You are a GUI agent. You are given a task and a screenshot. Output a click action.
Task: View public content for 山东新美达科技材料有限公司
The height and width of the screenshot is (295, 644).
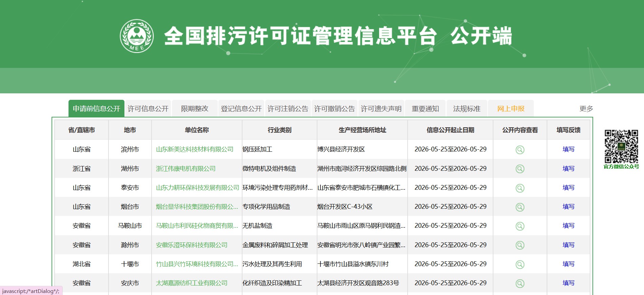[520, 150]
